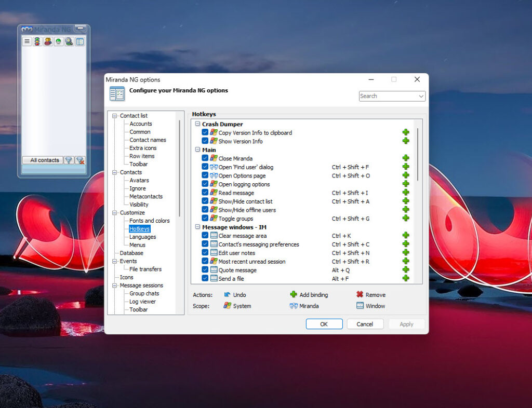The width and height of the screenshot is (532, 408).
Task: Select Accounts in the options tree
Action: (x=140, y=124)
